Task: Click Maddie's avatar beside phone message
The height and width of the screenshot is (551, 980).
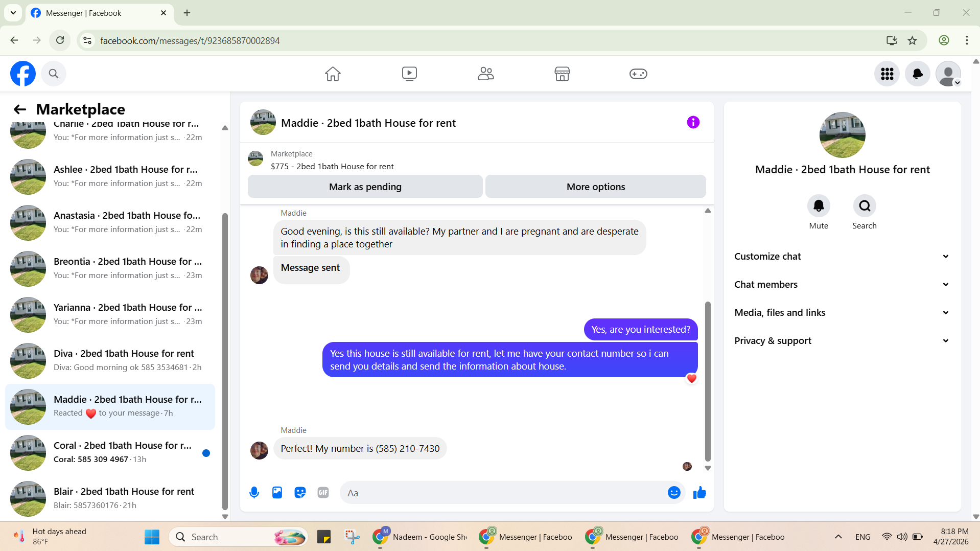Action: click(x=259, y=450)
